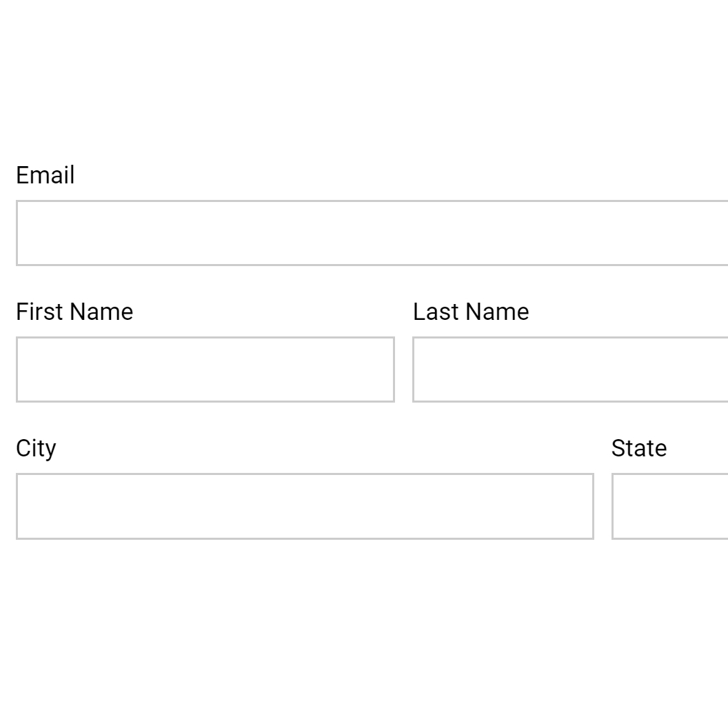Place cursor in the City field
728x728 pixels.
coord(305,506)
